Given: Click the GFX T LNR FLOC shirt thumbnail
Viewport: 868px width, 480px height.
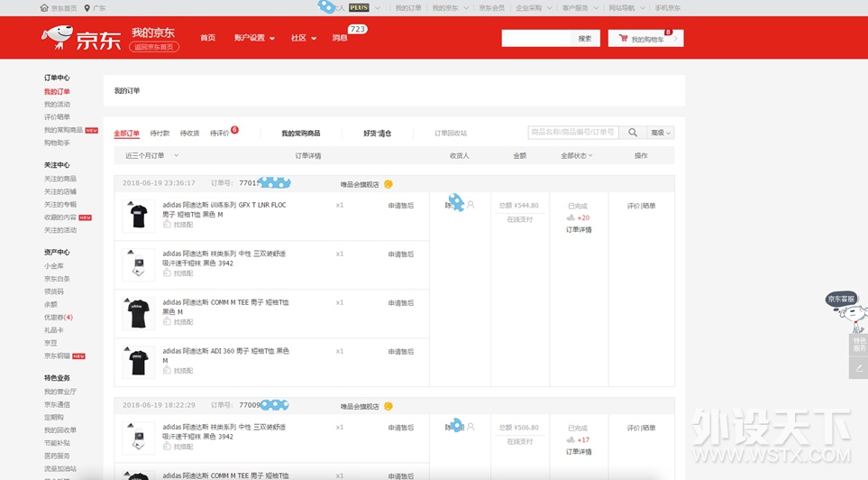Looking at the screenshot, I should [x=139, y=217].
